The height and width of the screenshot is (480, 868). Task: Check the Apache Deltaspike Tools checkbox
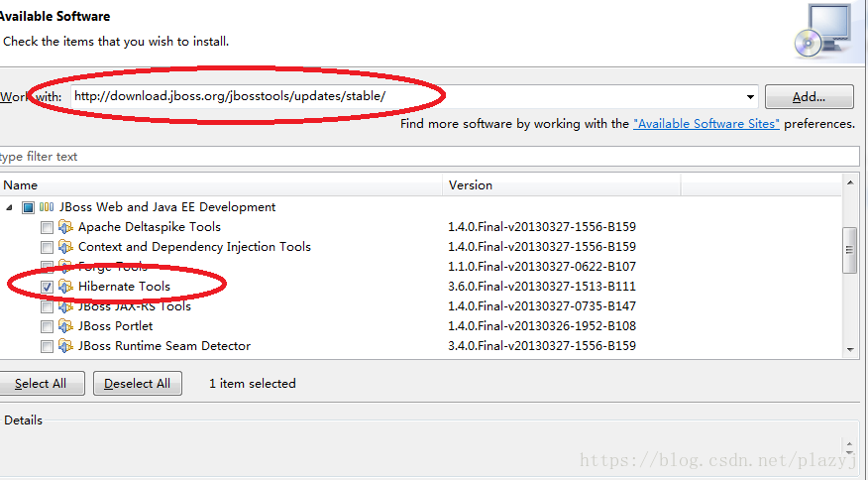[47, 227]
